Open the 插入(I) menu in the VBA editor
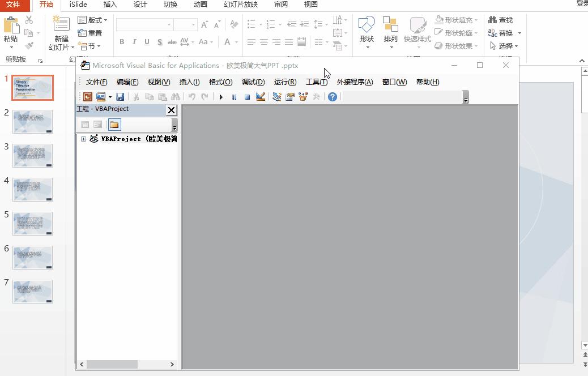Viewport: 588px width, 376px height. 189,82
